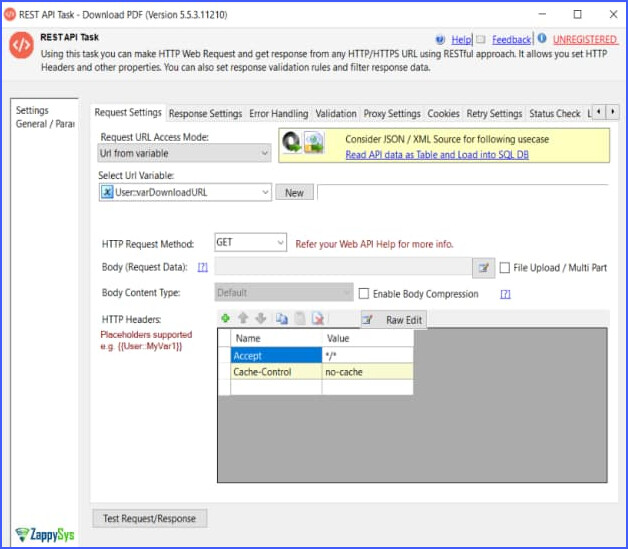Switch to Request Settings tab
This screenshot has height=549, width=628.
pyautogui.click(x=128, y=113)
